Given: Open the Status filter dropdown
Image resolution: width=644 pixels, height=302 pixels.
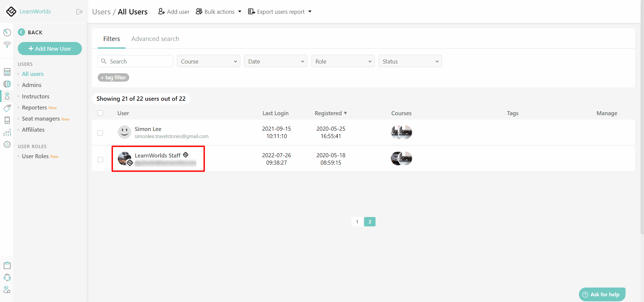Looking at the screenshot, I should pos(410,61).
